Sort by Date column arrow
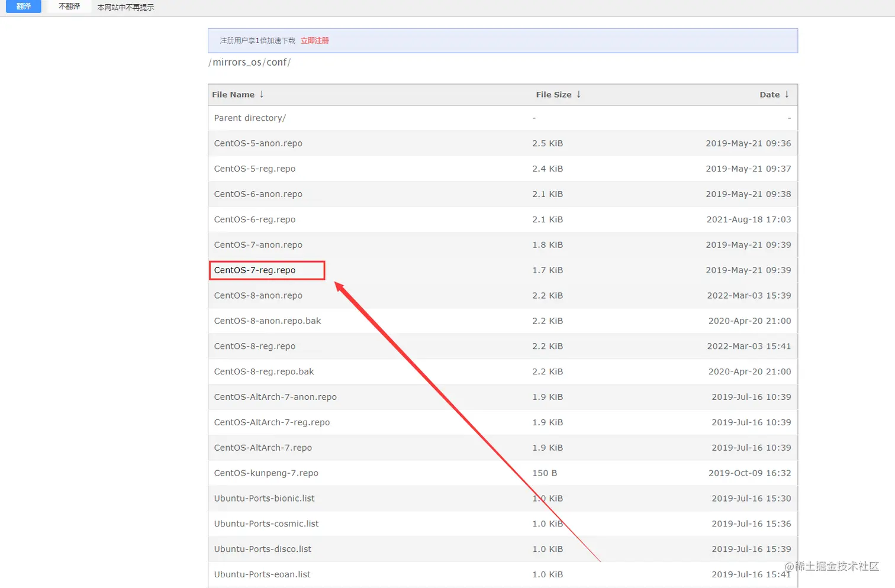895x588 pixels. [787, 95]
